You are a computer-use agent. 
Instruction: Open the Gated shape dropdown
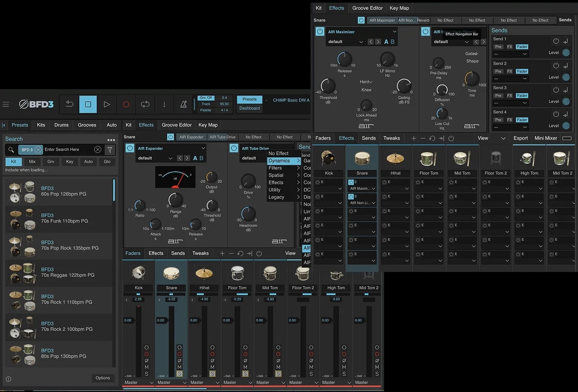pyautogui.click(x=472, y=53)
